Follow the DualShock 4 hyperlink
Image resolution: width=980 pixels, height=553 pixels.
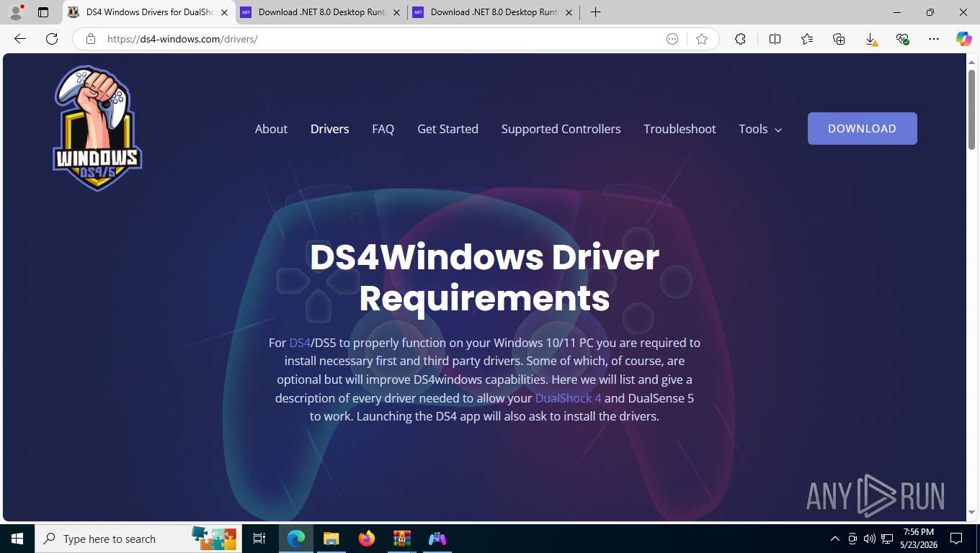tap(568, 398)
